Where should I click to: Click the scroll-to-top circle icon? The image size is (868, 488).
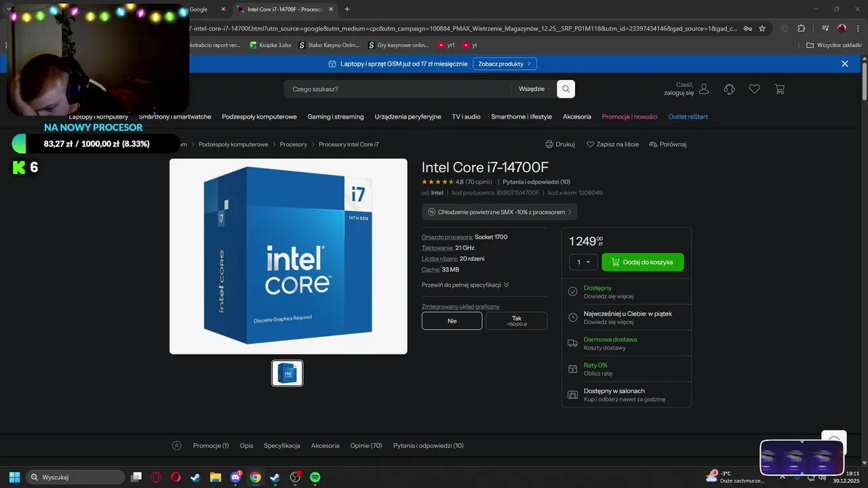point(177,445)
